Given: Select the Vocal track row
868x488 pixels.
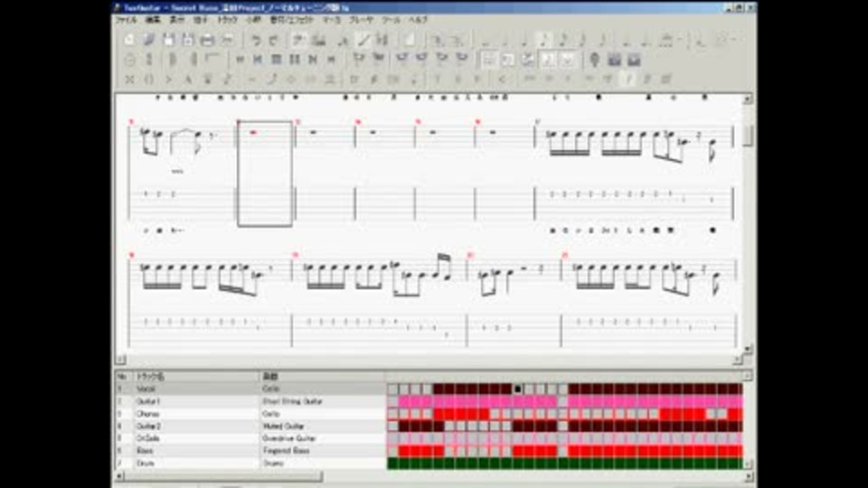Looking at the screenshot, I should point(250,389).
